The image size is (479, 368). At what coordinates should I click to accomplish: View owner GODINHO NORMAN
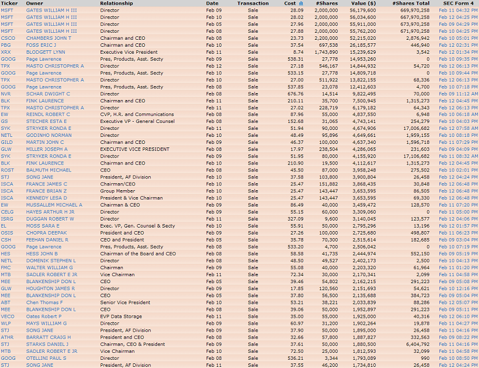[49, 135]
